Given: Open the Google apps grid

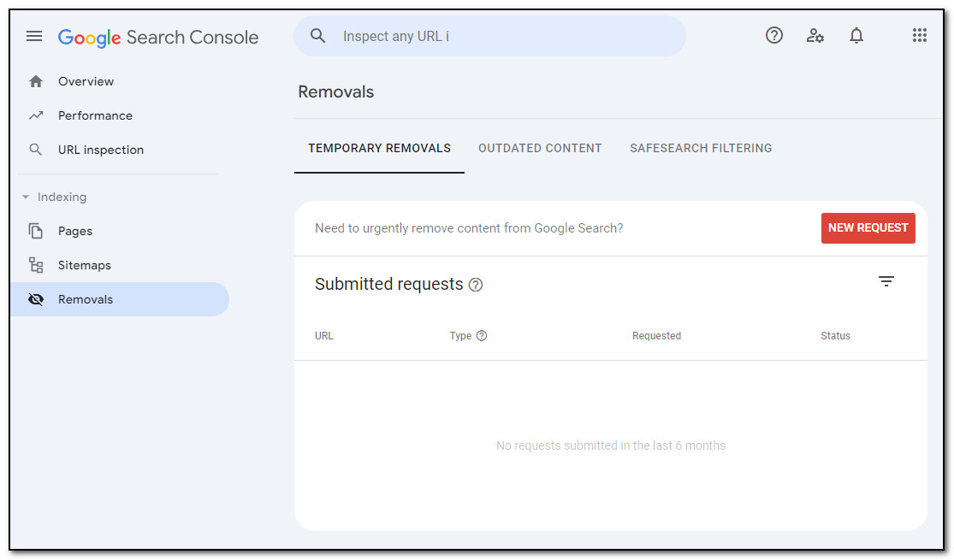Looking at the screenshot, I should click(x=920, y=35).
